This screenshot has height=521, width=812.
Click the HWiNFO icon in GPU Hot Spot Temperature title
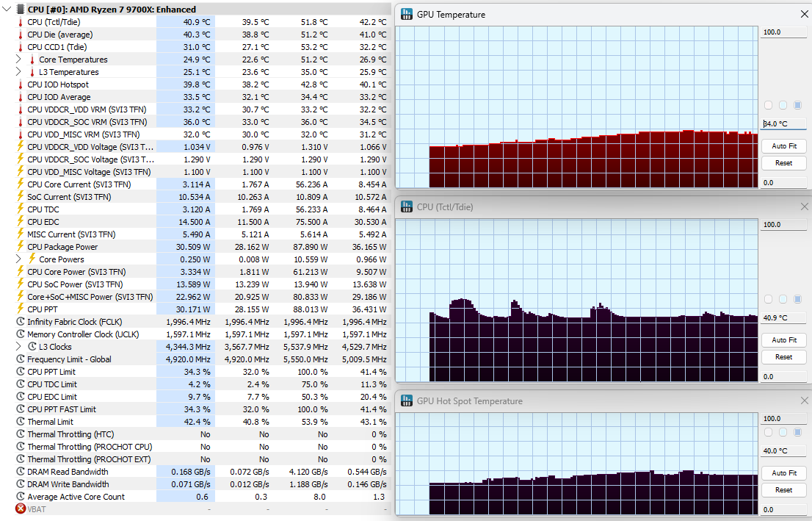407,400
